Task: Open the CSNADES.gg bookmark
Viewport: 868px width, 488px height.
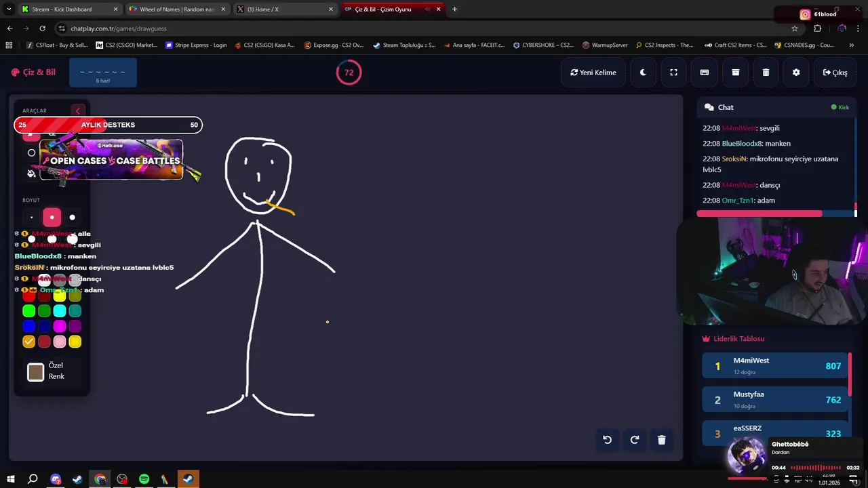Action: tap(804, 45)
